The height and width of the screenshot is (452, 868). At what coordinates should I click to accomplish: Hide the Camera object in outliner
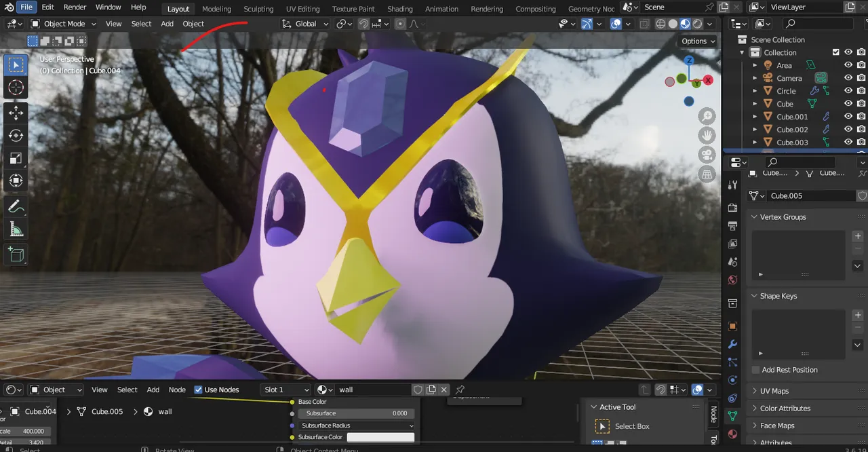[848, 78]
